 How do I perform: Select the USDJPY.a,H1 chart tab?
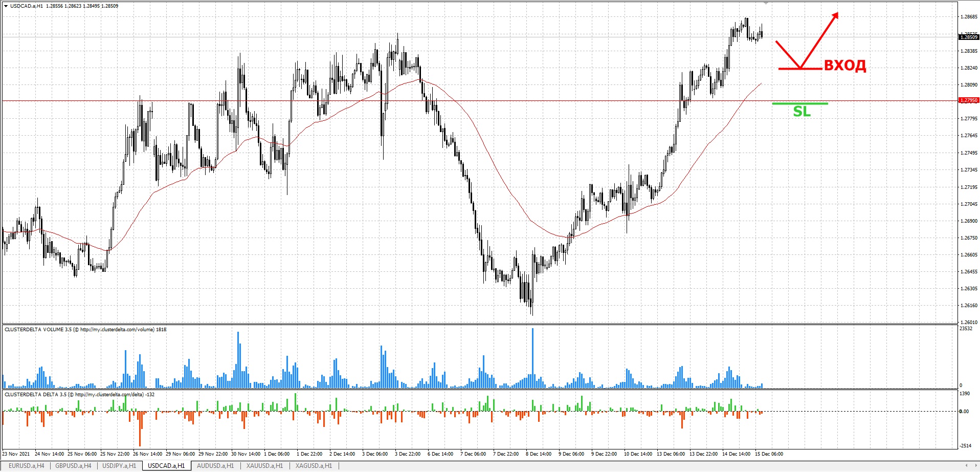point(119,466)
